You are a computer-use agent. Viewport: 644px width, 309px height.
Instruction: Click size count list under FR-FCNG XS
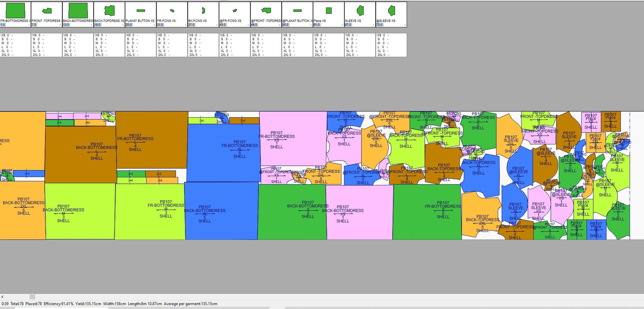tap(172, 45)
